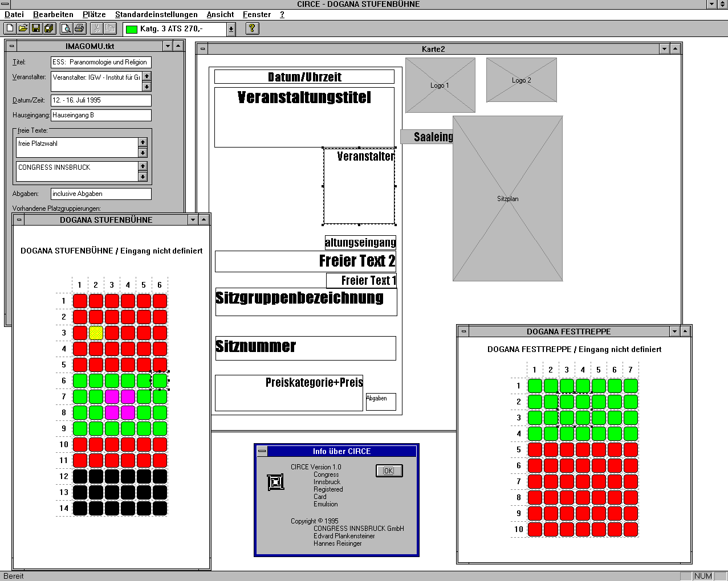Click the New document toolbar icon
The width and height of the screenshot is (728, 581).
[x=10, y=28]
